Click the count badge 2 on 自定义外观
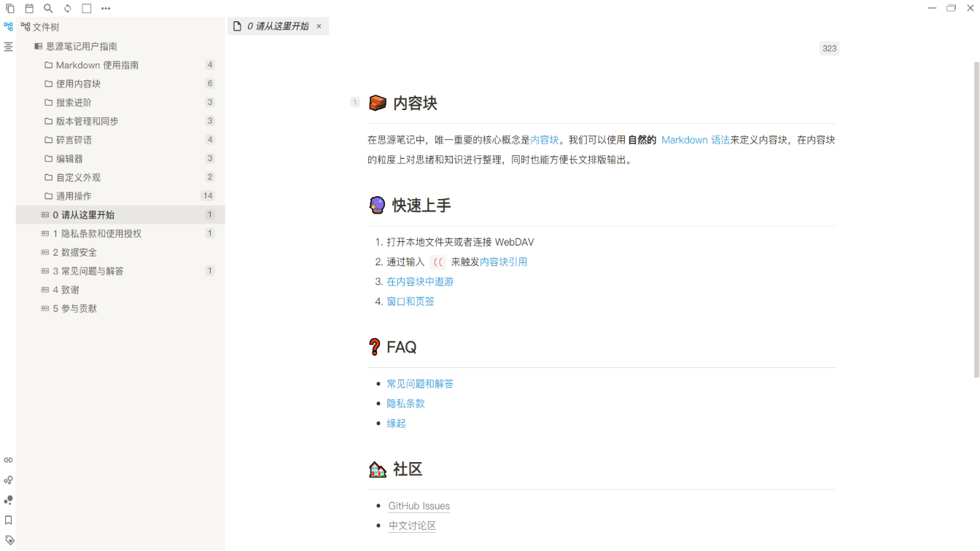 210,177
